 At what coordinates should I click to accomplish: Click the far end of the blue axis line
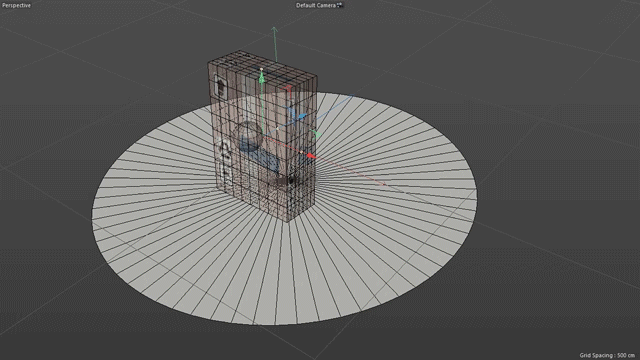coord(352,96)
